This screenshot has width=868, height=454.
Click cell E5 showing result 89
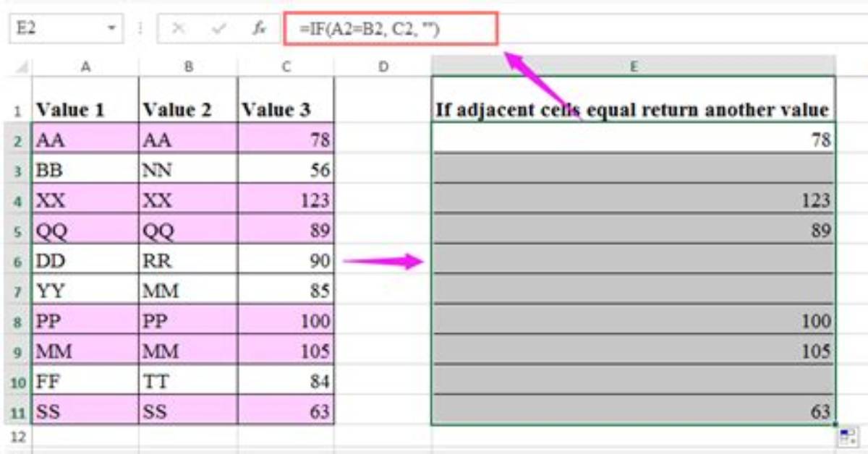[x=634, y=229]
